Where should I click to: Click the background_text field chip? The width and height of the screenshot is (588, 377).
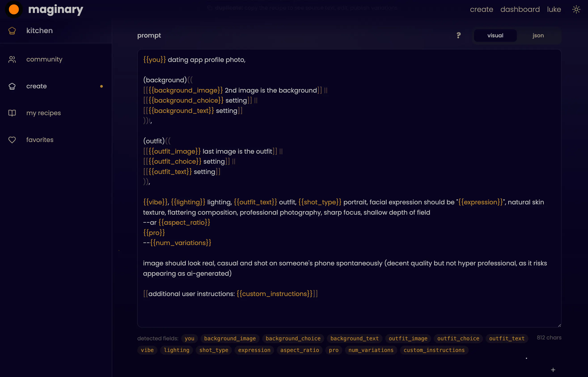coord(354,338)
